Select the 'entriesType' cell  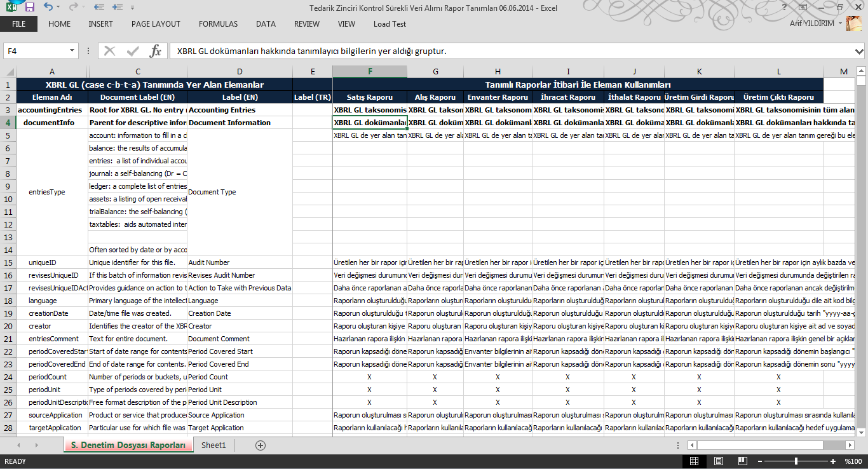pos(52,192)
